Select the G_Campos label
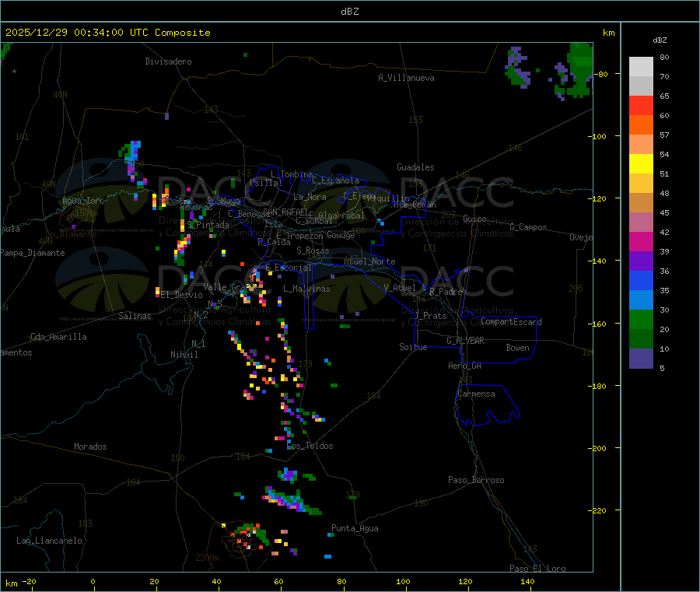This screenshot has height=592, width=700. (x=528, y=227)
